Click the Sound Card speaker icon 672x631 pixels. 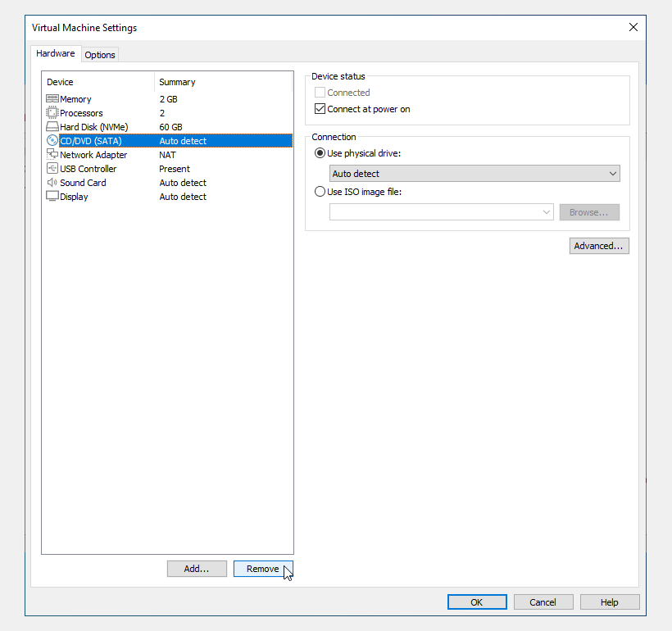(x=52, y=183)
